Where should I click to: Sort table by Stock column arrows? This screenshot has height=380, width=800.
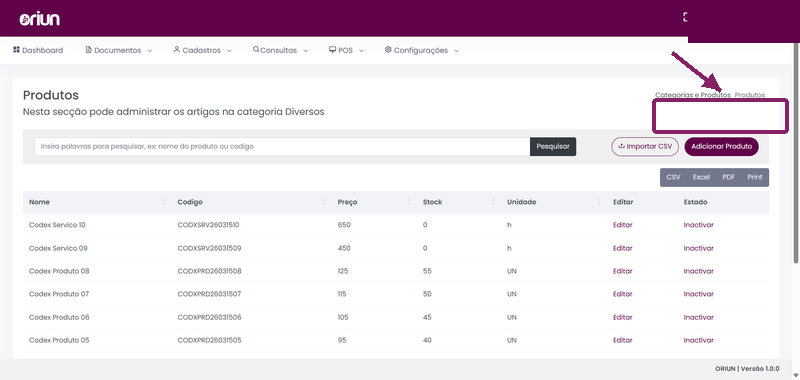tap(493, 202)
